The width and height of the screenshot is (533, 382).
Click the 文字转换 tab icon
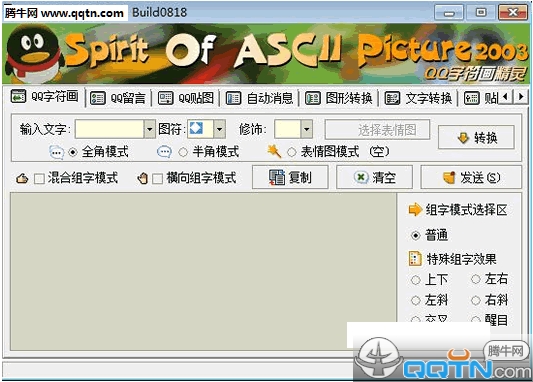pyautogui.click(x=392, y=99)
